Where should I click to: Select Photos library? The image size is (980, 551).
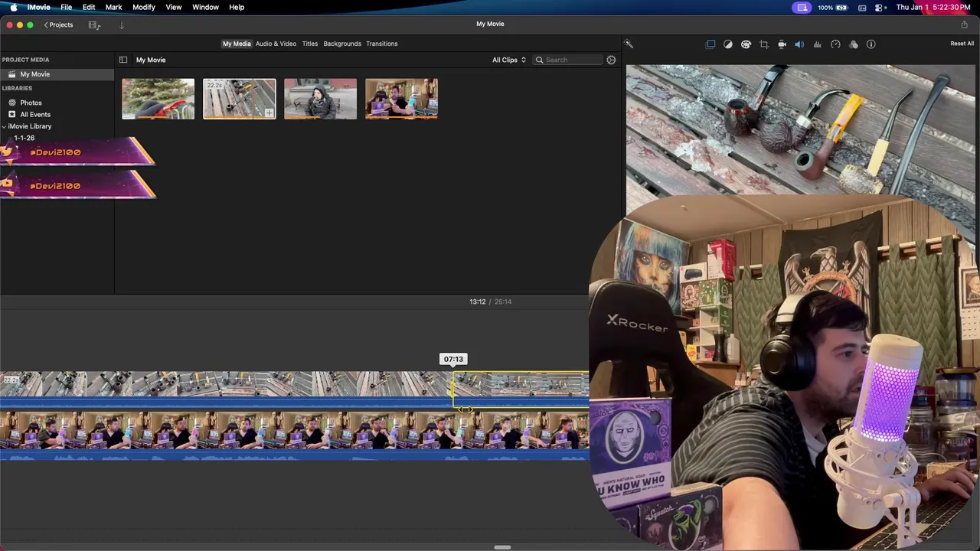[x=31, y=103]
